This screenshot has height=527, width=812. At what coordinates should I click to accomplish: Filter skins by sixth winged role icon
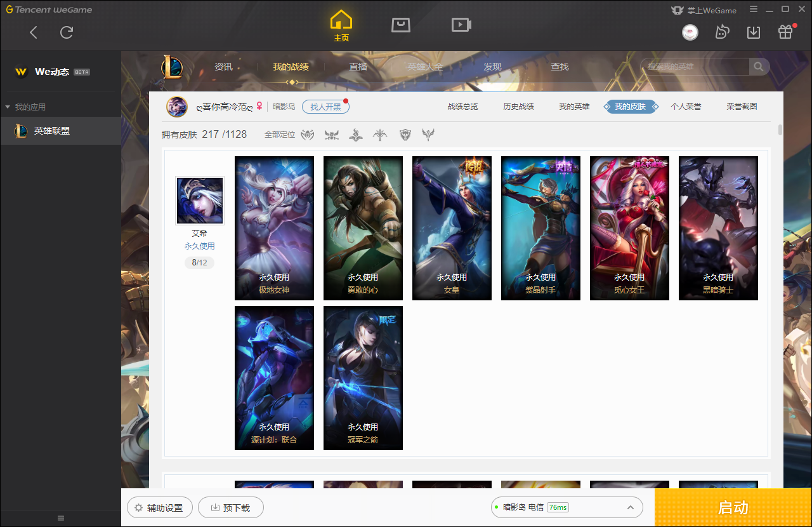(x=429, y=135)
